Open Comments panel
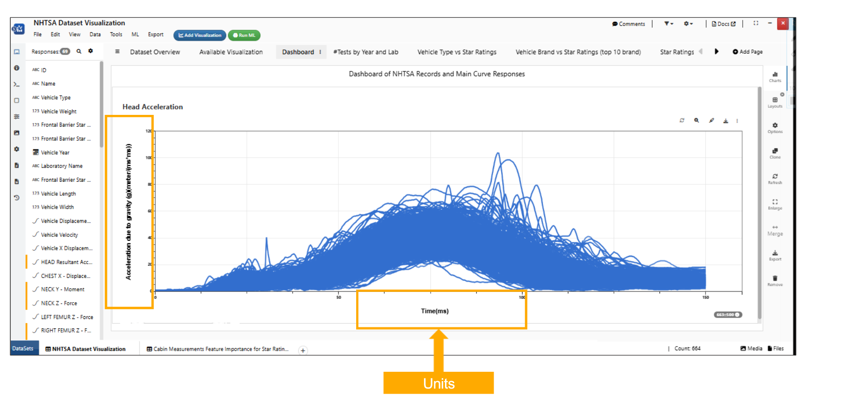This screenshot has width=868, height=404. [628, 24]
